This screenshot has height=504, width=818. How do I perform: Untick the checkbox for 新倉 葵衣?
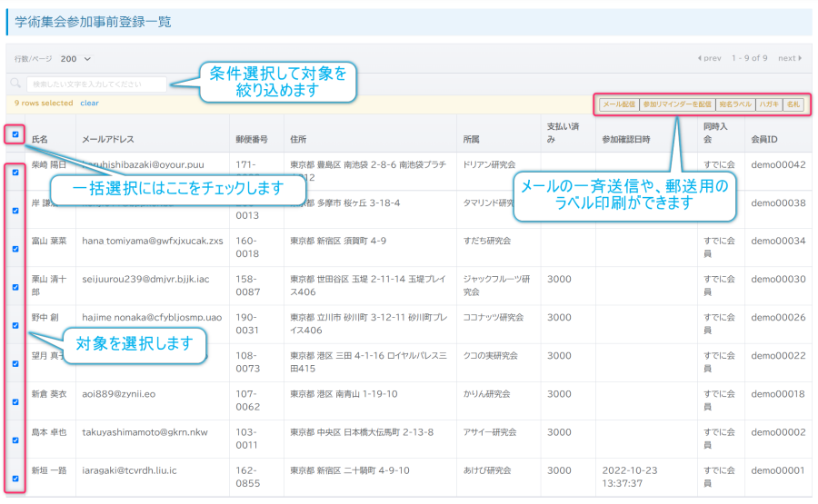tap(15, 401)
